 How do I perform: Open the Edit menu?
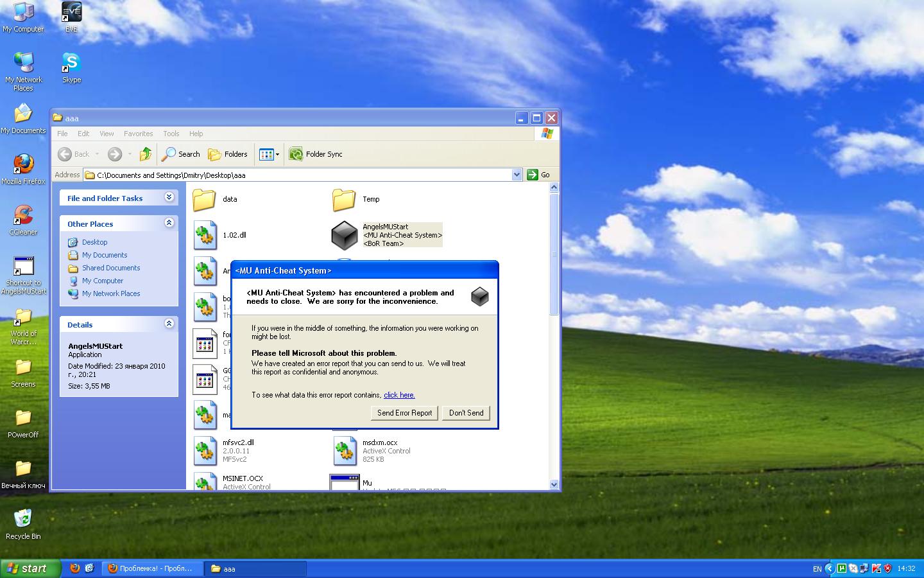[x=83, y=134]
